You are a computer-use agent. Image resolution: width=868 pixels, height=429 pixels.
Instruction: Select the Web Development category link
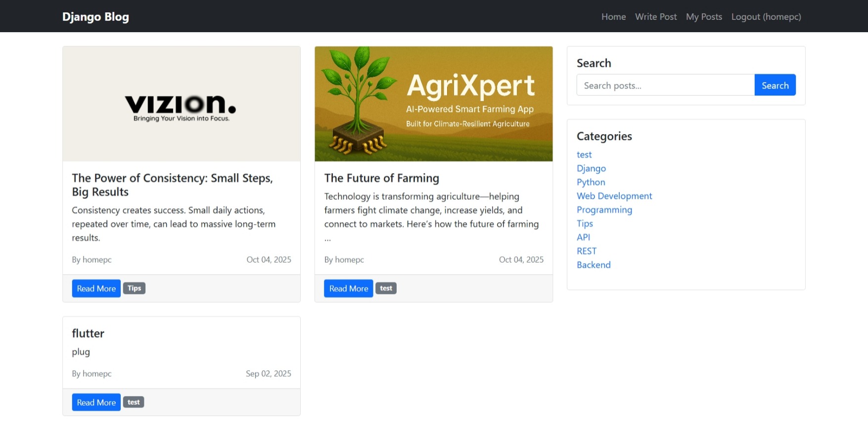pyautogui.click(x=614, y=196)
